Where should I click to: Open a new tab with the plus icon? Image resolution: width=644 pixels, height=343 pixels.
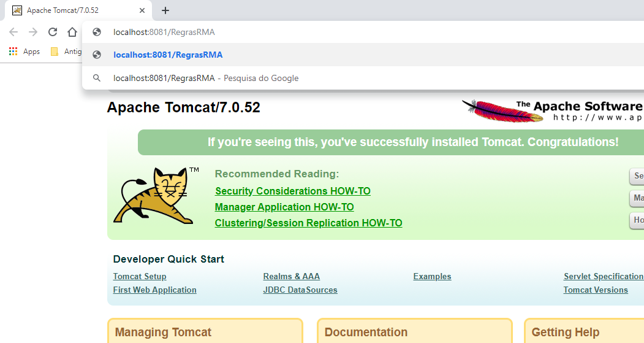pyautogui.click(x=165, y=10)
